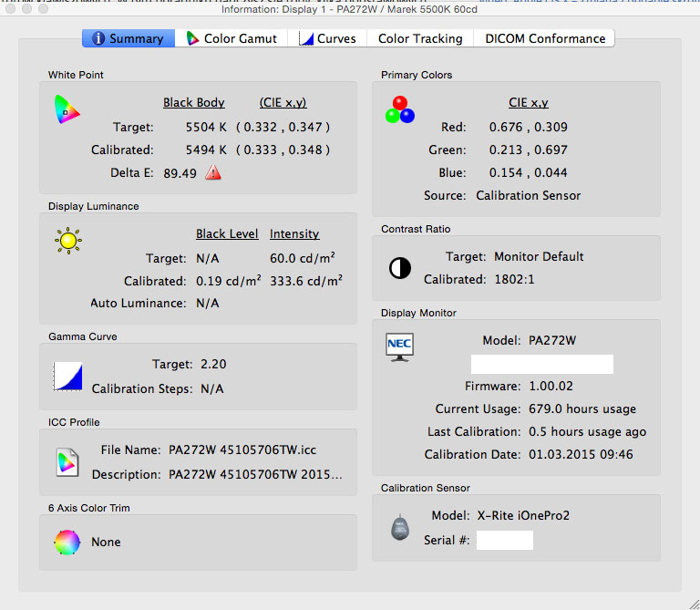The width and height of the screenshot is (700, 610).
Task: Click the Contrast Ratio half-circle icon
Action: [400, 268]
